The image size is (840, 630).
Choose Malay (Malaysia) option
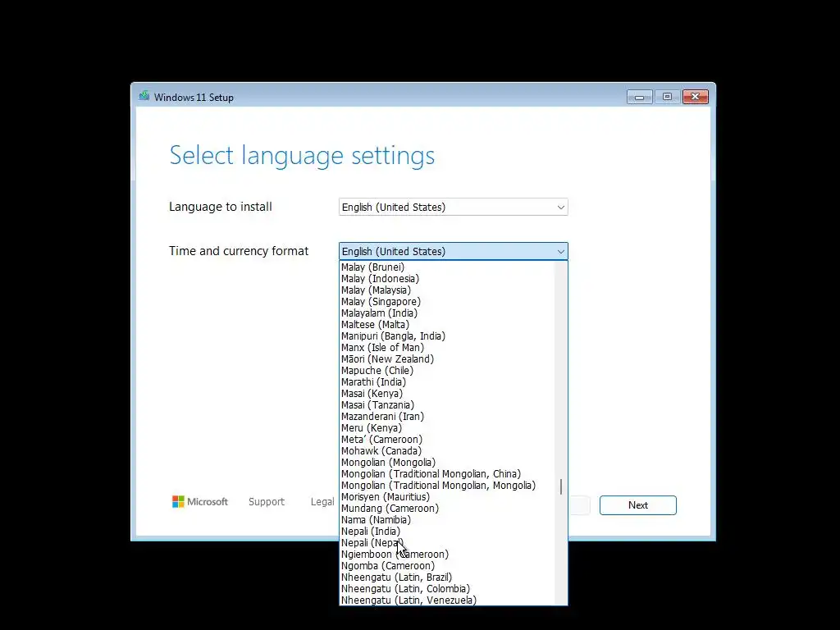447,290
